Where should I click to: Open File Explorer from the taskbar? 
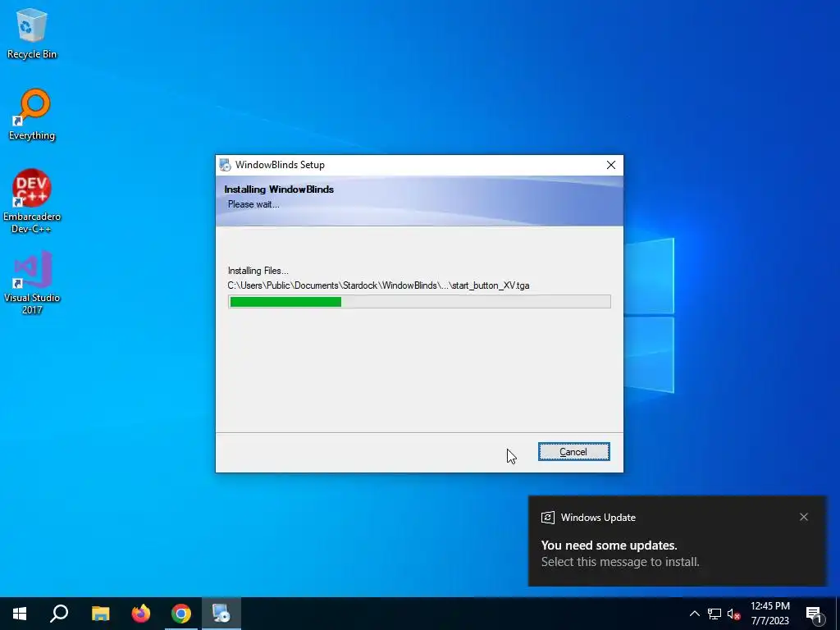pyautogui.click(x=100, y=614)
